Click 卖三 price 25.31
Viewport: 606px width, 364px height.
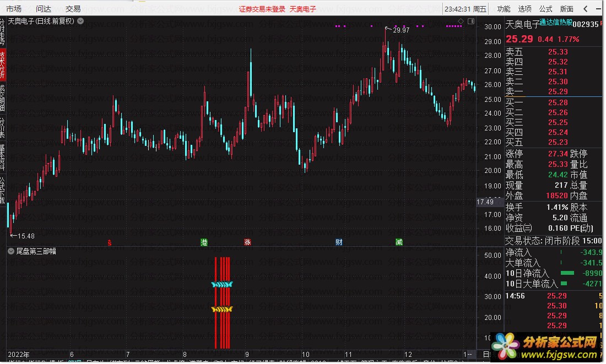pos(558,72)
